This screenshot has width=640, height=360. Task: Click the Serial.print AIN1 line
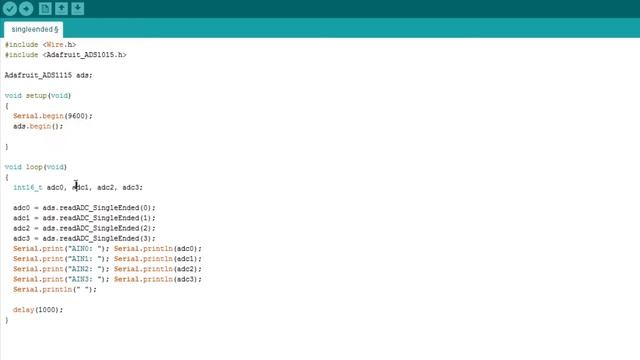pos(107,259)
